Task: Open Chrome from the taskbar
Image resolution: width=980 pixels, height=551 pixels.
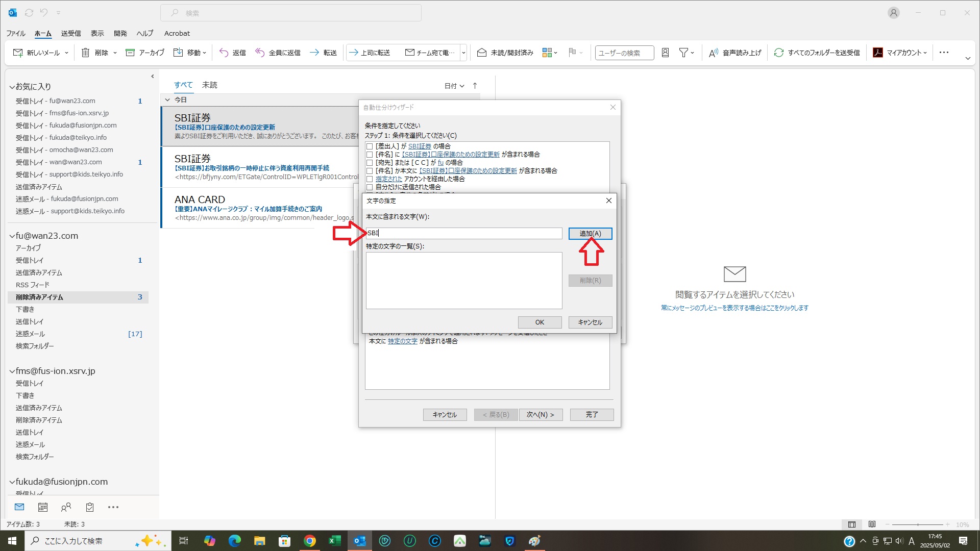Action: (x=310, y=541)
